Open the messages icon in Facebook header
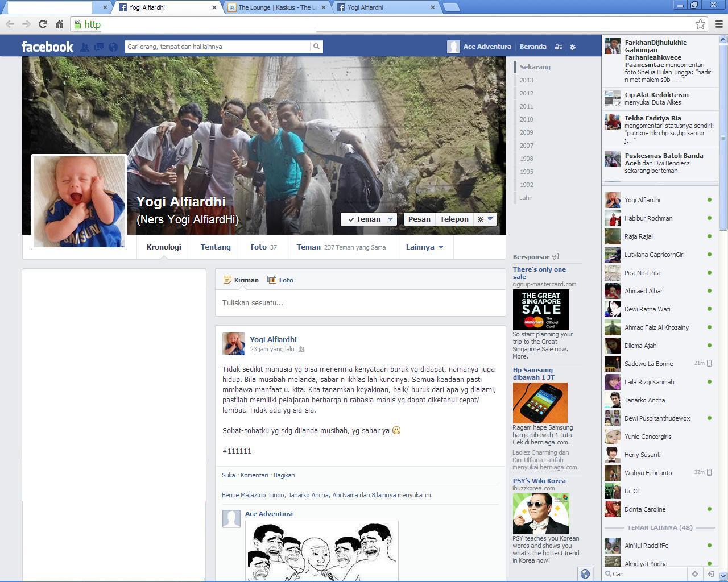Viewport: 728px width, 582px height. pos(98,47)
